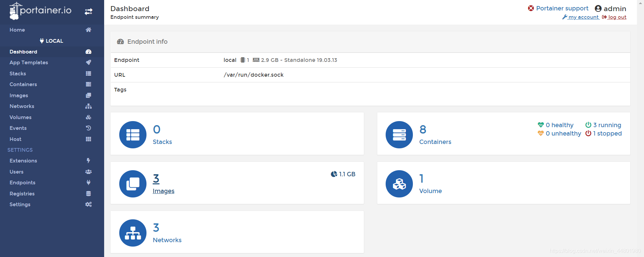Click the 1.1 GB image size
Image resolution: width=644 pixels, height=257 pixels.
point(347,174)
